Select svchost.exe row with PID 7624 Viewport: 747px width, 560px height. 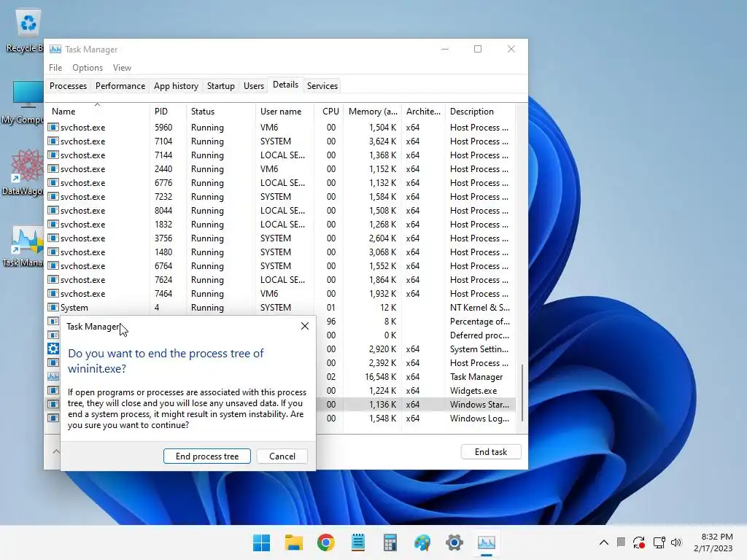(280, 279)
